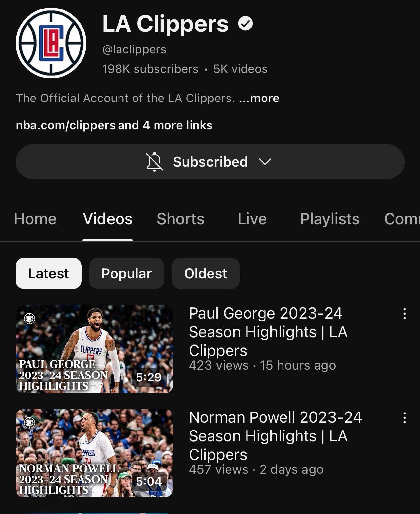Image resolution: width=420 pixels, height=514 pixels.
Task: Play the Paul George highlights thumbnail
Action: point(94,349)
